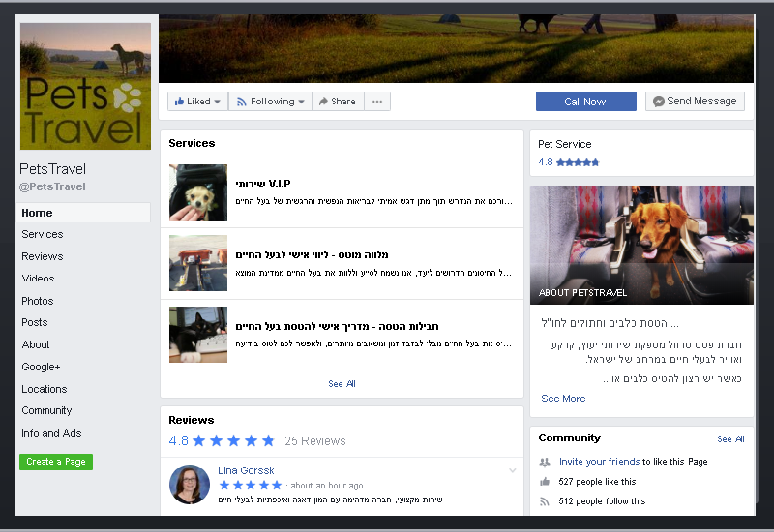Image resolution: width=774 pixels, height=532 pixels.
Task: Open the three-dots more options menu
Action: pyautogui.click(x=377, y=102)
